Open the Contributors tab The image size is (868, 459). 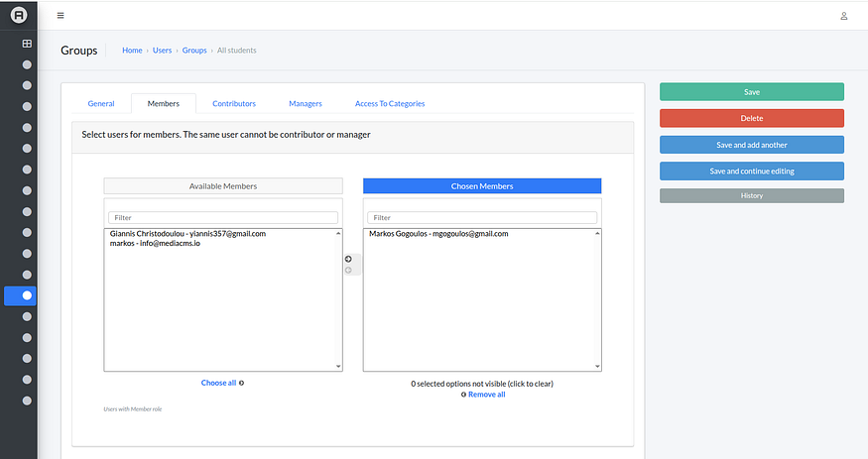coord(234,103)
